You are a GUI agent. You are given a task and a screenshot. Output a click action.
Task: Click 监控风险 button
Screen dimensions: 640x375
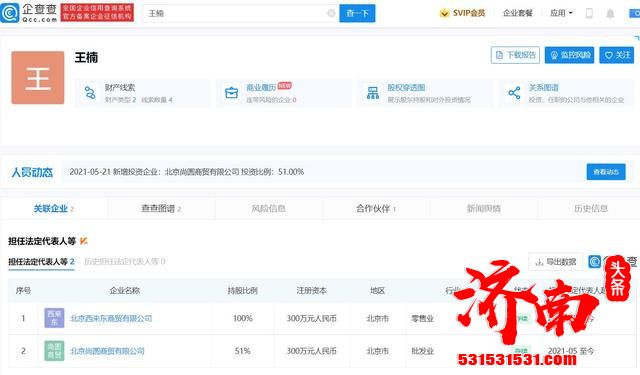pyautogui.click(x=569, y=55)
